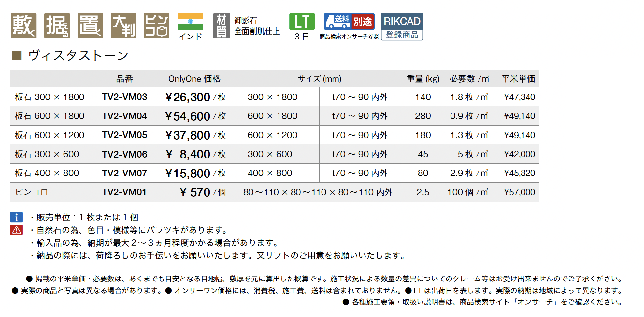Click the red warning triangle icon

coord(17,230)
